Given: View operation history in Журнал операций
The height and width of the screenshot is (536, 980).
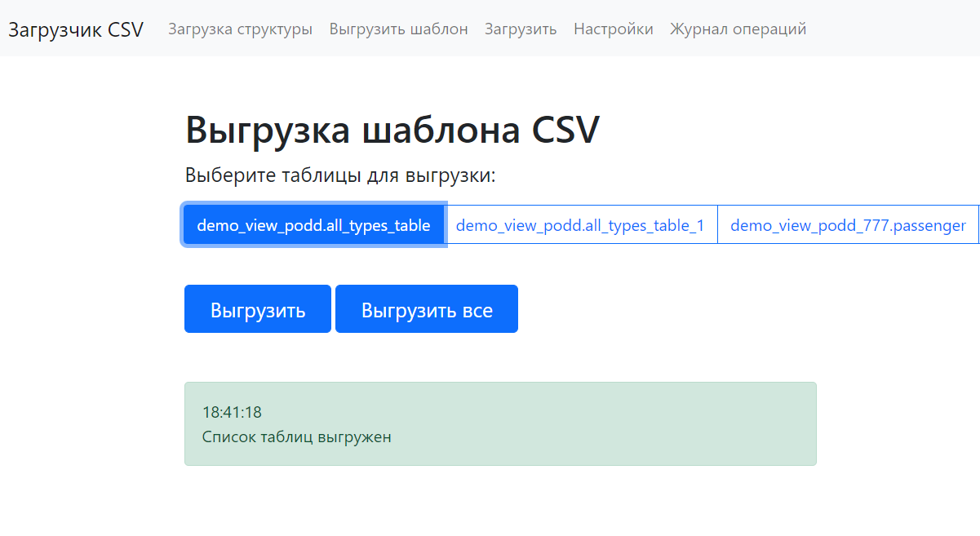Looking at the screenshot, I should pos(737,29).
